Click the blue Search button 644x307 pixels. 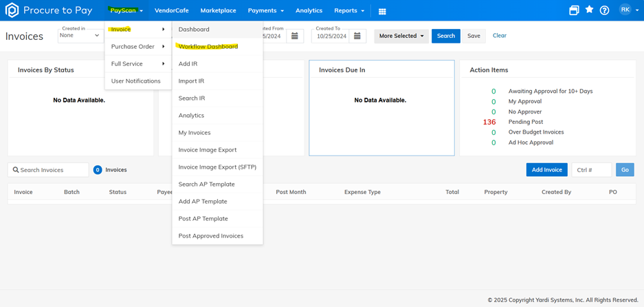(x=445, y=36)
